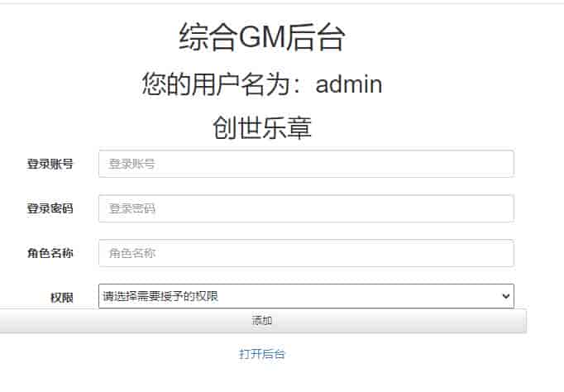The width and height of the screenshot is (564, 392).
Task: Click the 创世乐章 heading
Action: pyautogui.click(x=262, y=127)
